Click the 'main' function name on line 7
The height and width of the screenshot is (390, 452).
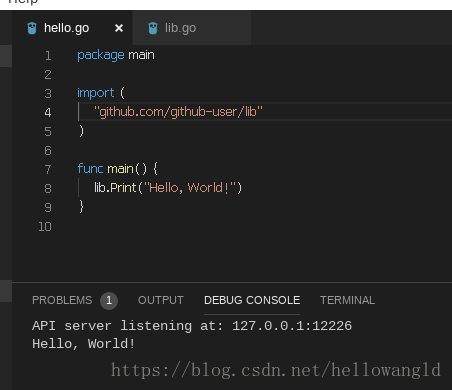click(x=120, y=169)
